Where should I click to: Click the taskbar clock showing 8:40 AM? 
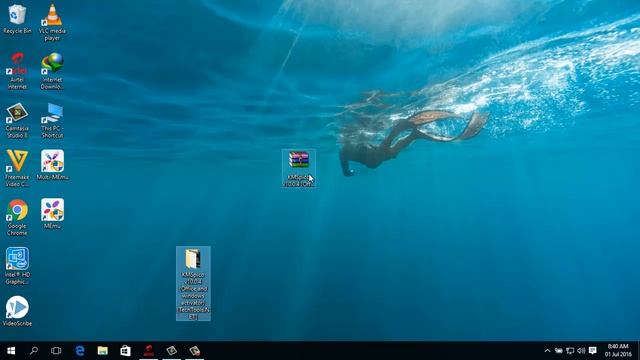(618, 351)
